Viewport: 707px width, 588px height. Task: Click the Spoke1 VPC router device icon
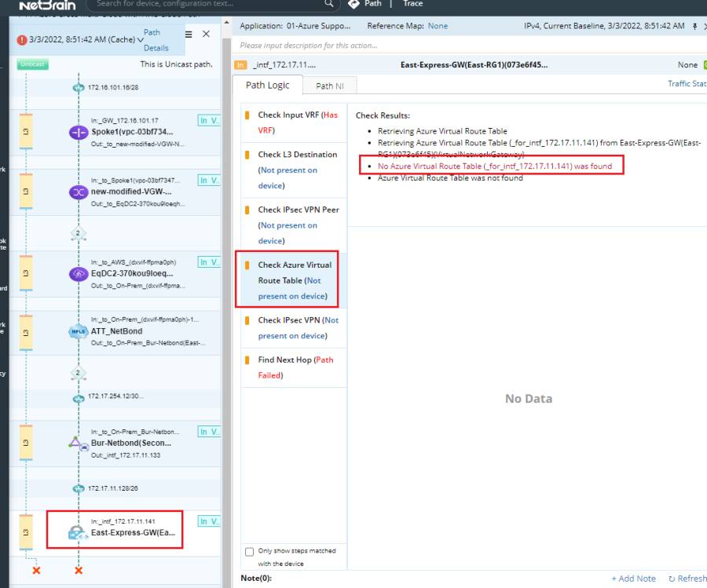pyautogui.click(x=79, y=133)
